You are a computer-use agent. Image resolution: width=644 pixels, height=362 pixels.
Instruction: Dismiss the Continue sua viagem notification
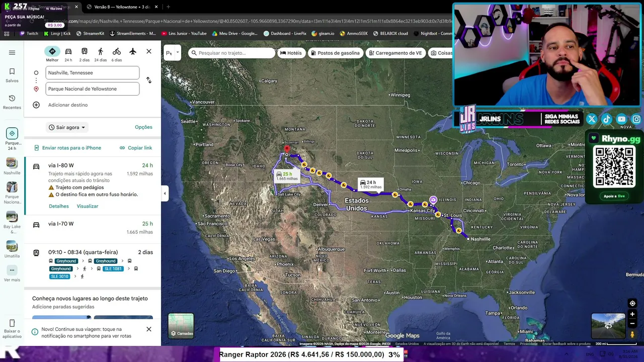(x=149, y=329)
